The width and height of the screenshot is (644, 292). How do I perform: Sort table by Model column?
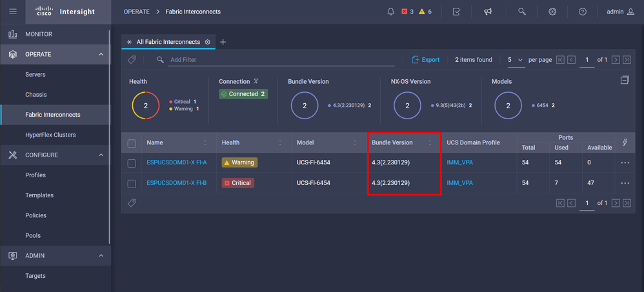(355, 142)
